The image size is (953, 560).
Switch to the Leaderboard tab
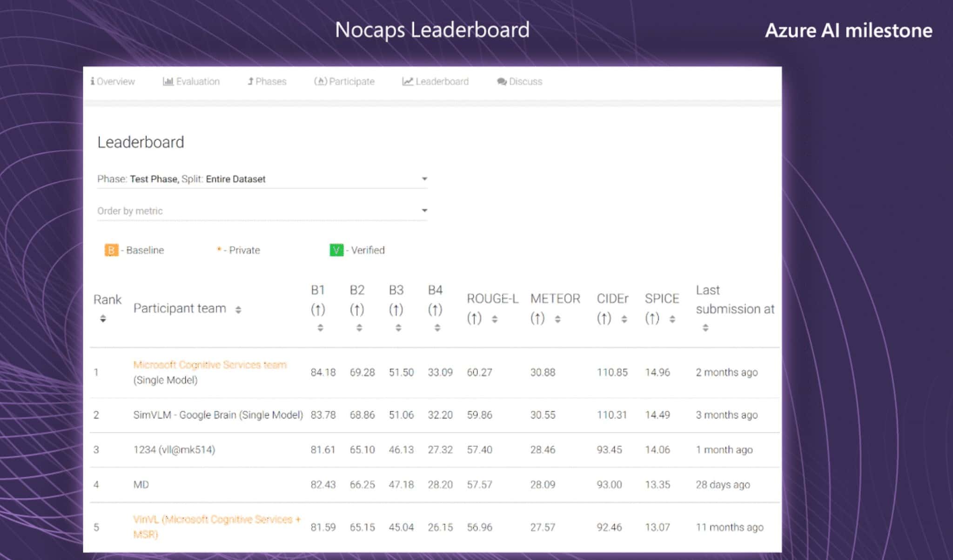pyautogui.click(x=436, y=81)
